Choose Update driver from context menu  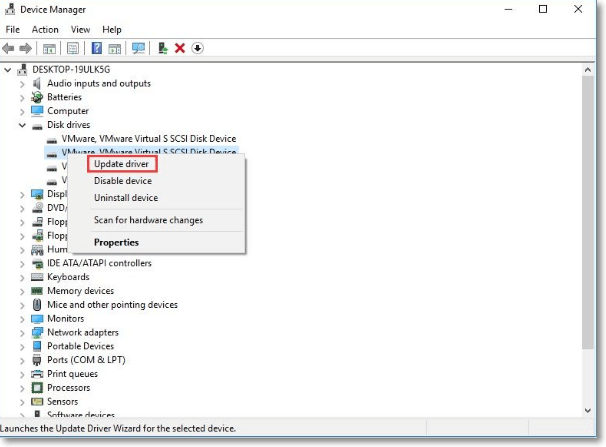pos(121,164)
